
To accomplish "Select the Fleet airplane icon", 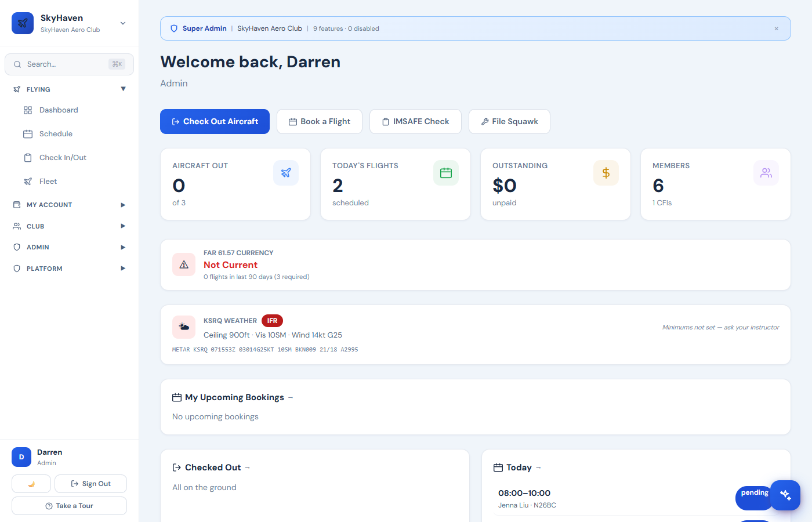I will click(28, 181).
